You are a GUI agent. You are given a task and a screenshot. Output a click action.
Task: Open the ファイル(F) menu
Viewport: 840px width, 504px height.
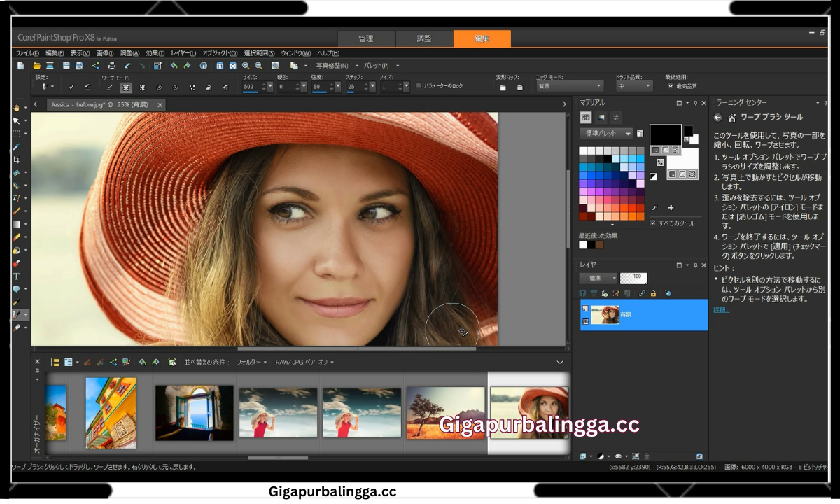(27, 53)
